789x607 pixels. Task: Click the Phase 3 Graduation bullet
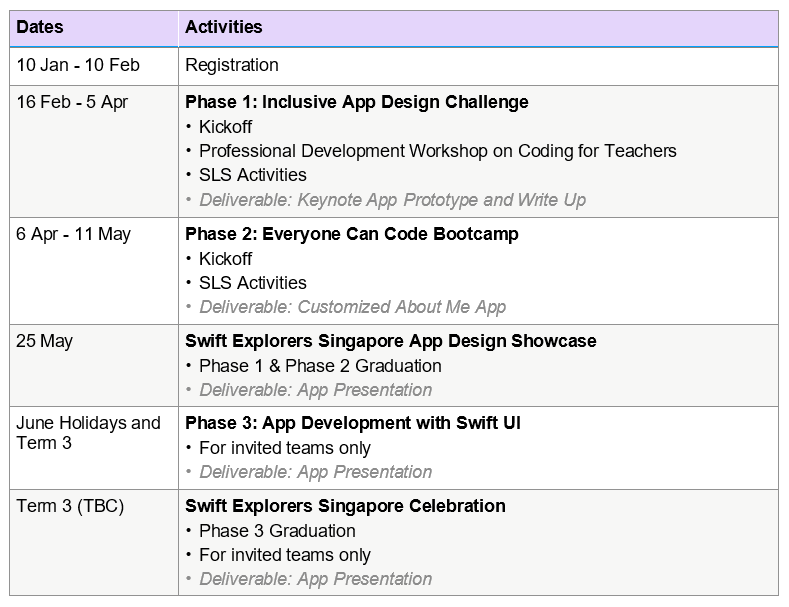click(277, 531)
